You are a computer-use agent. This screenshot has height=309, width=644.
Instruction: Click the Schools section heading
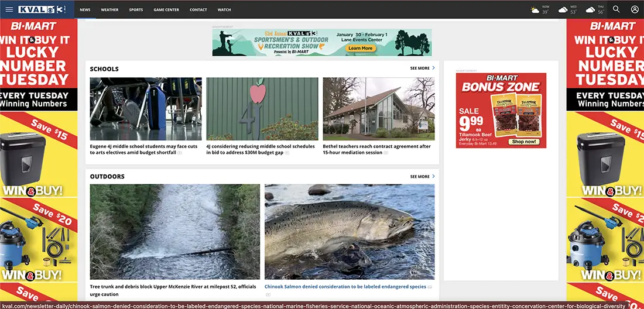click(x=104, y=69)
